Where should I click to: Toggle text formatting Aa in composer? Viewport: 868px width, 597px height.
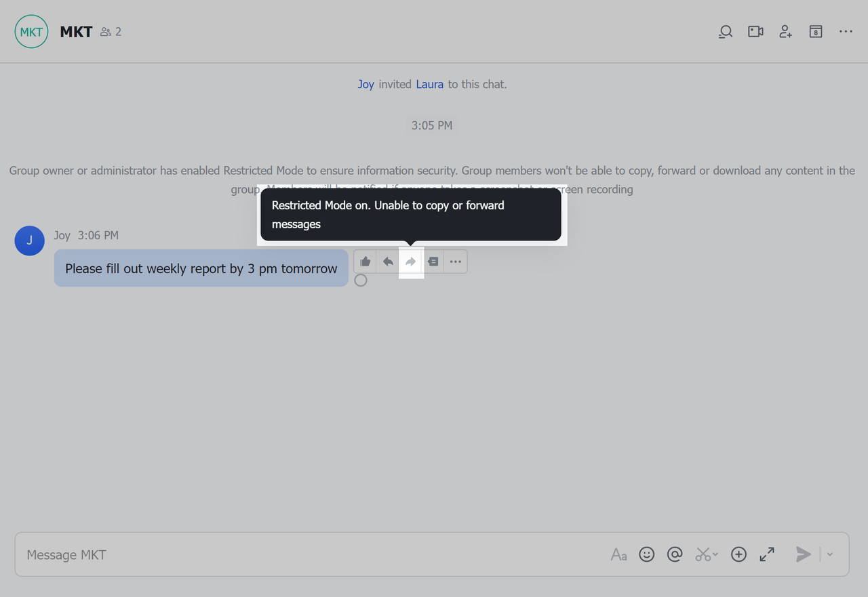(x=618, y=555)
